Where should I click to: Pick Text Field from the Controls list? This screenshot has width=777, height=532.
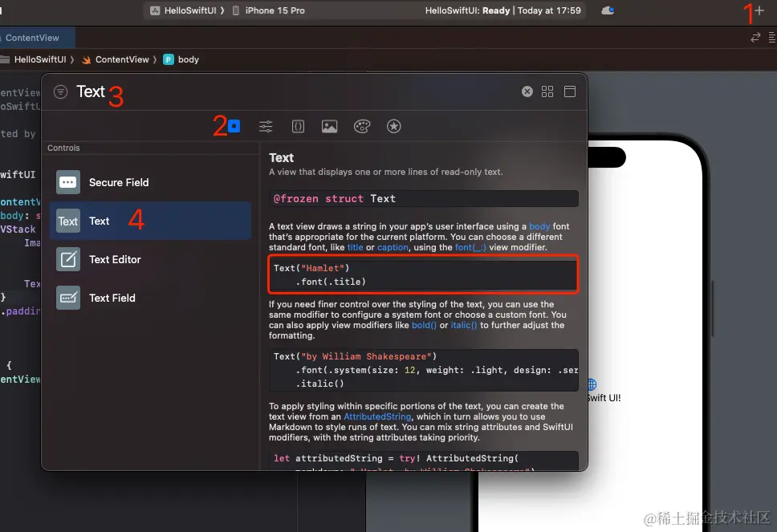(x=150, y=298)
